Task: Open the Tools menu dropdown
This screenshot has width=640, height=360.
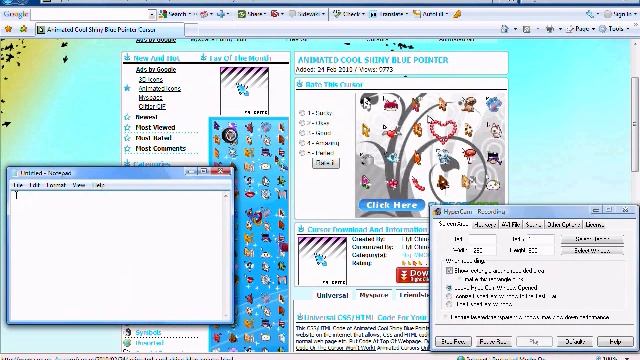Action: click(x=615, y=29)
